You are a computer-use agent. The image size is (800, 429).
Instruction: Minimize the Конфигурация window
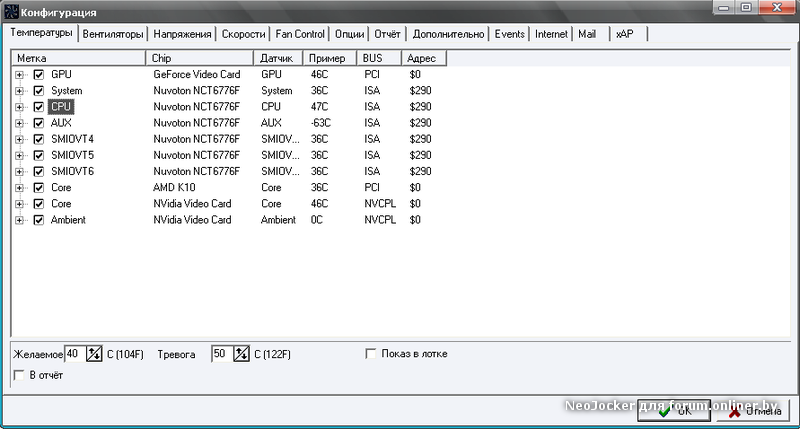[723, 8]
